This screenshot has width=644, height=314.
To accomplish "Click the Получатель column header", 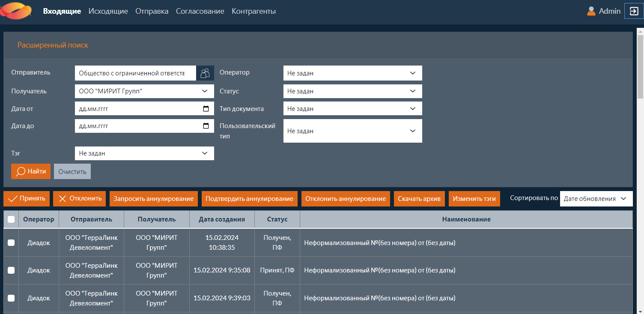I will click(x=157, y=219).
